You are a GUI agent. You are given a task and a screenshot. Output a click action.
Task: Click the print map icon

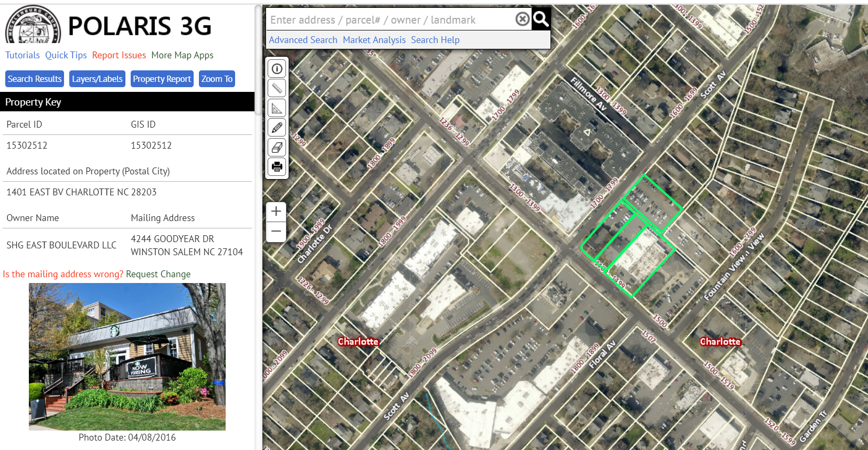tap(277, 167)
